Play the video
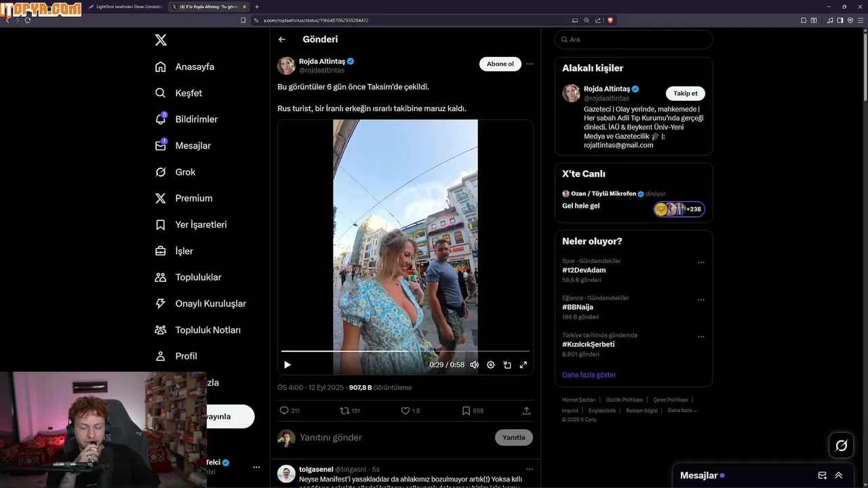 click(288, 365)
